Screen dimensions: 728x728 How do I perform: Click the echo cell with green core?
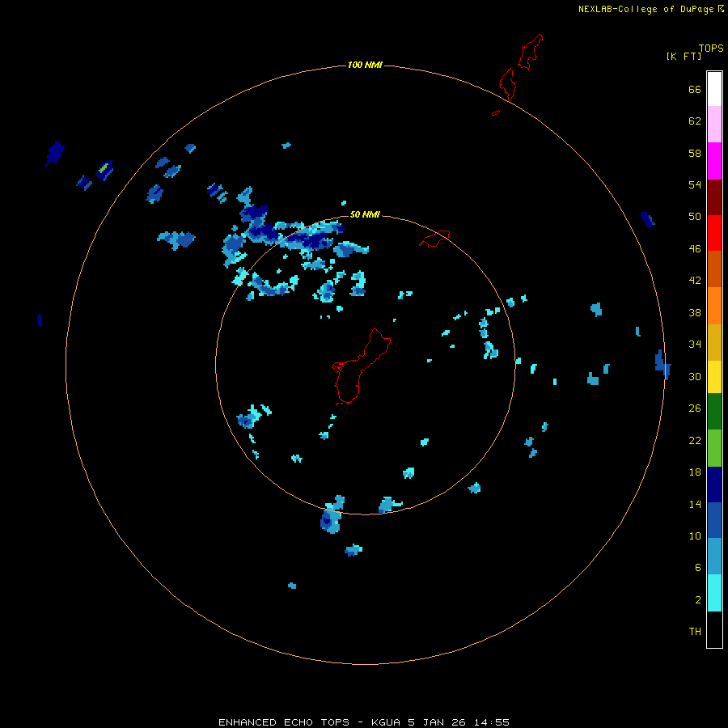pyautogui.click(x=104, y=170)
